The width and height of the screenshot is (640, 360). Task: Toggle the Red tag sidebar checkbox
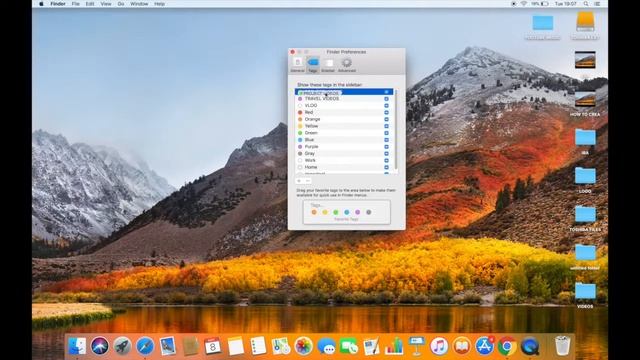point(386,112)
